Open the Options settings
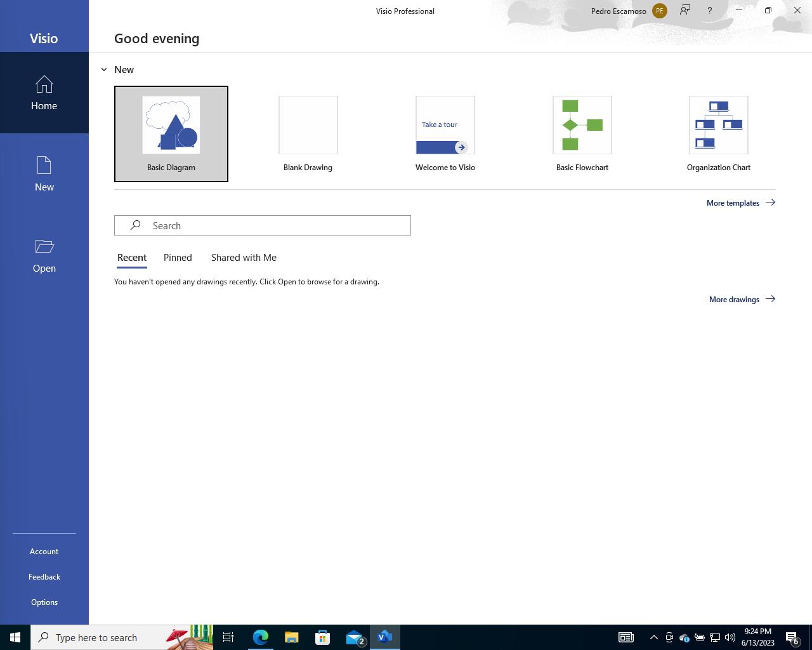The height and width of the screenshot is (650, 812). coord(44,602)
